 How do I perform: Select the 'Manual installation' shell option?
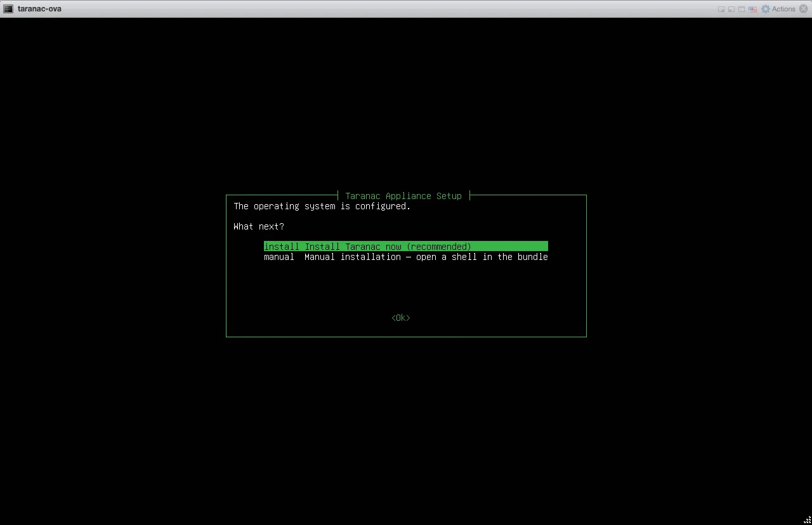405,257
